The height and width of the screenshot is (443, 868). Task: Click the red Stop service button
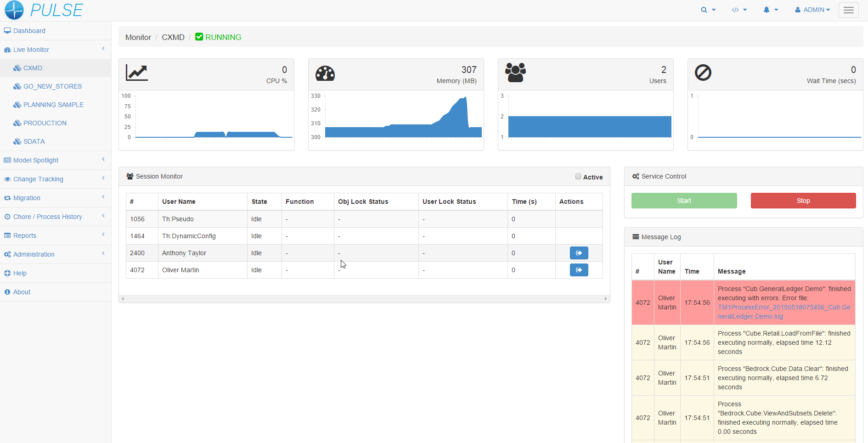803,201
